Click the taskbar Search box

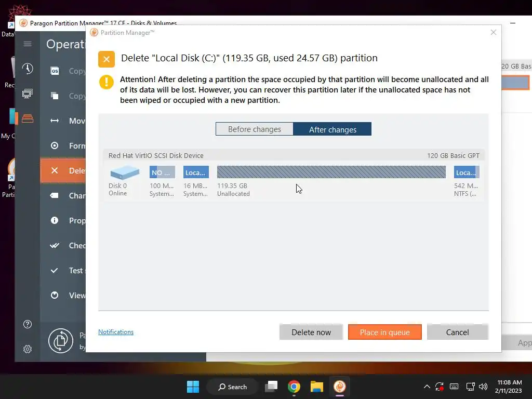232,387
